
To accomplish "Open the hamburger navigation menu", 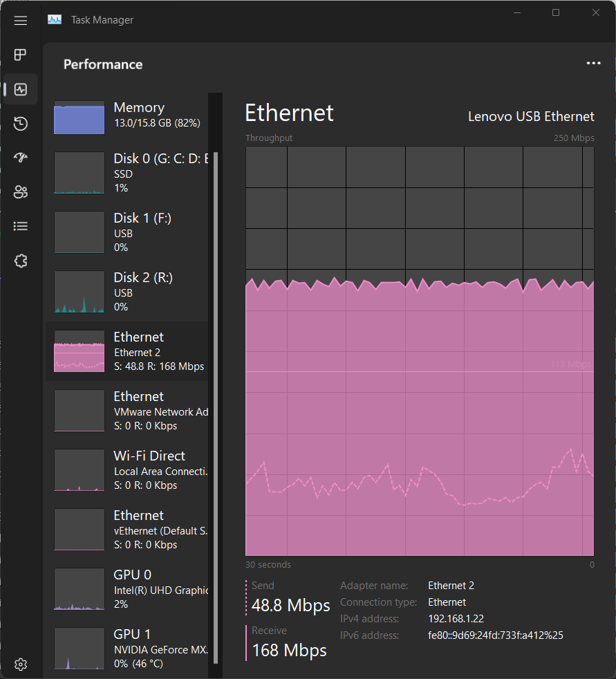I will coord(21,20).
